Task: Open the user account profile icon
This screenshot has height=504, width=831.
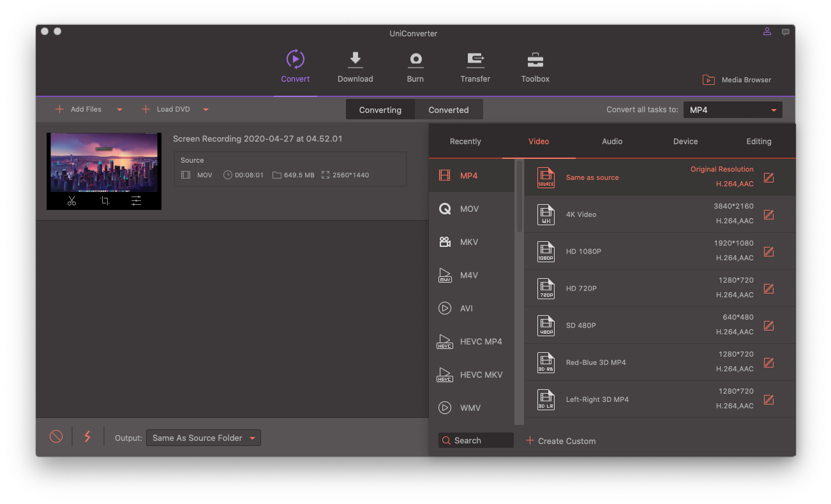Action: click(x=767, y=32)
